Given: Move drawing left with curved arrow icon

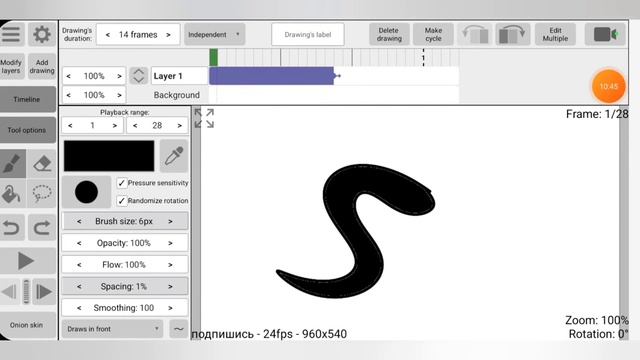Looking at the screenshot, I should pos(476,34).
